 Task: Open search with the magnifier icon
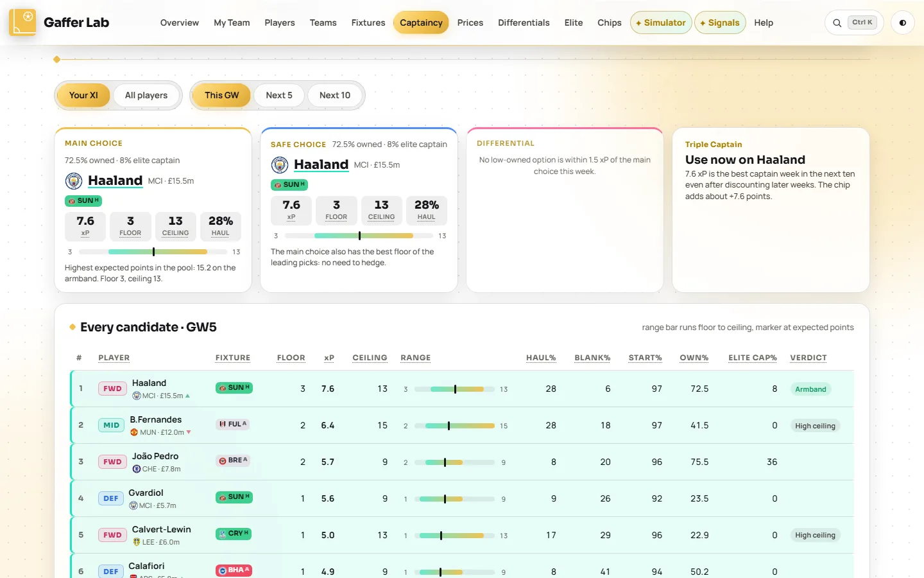click(837, 22)
